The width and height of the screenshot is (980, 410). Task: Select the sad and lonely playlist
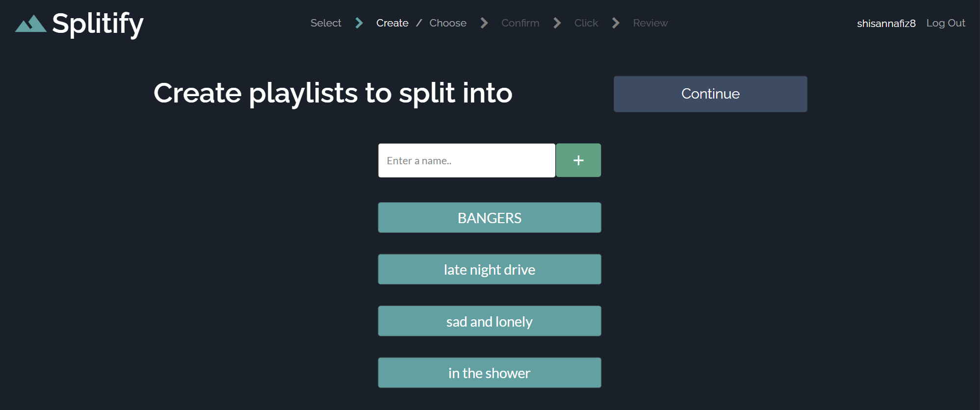(489, 321)
